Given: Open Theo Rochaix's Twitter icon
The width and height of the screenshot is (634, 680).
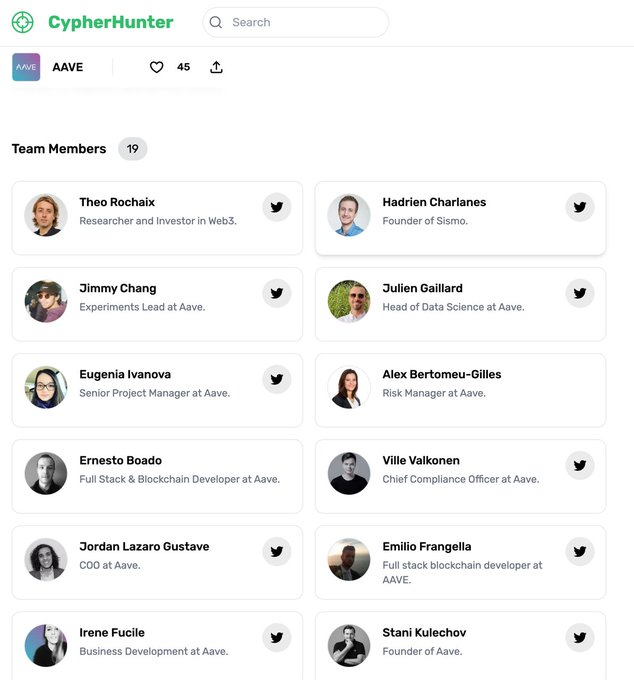Looking at the screenshot, I should [277, 207].
